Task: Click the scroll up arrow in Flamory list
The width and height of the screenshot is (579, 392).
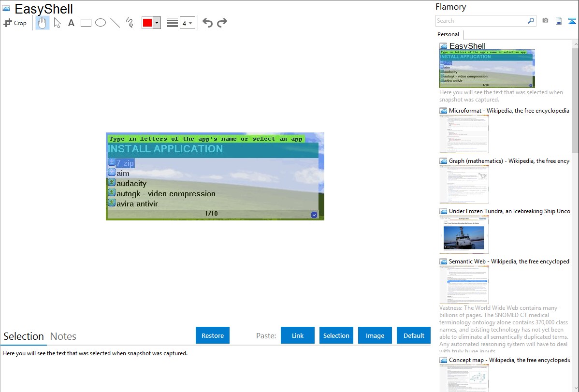Action: (x=575, y=44)
